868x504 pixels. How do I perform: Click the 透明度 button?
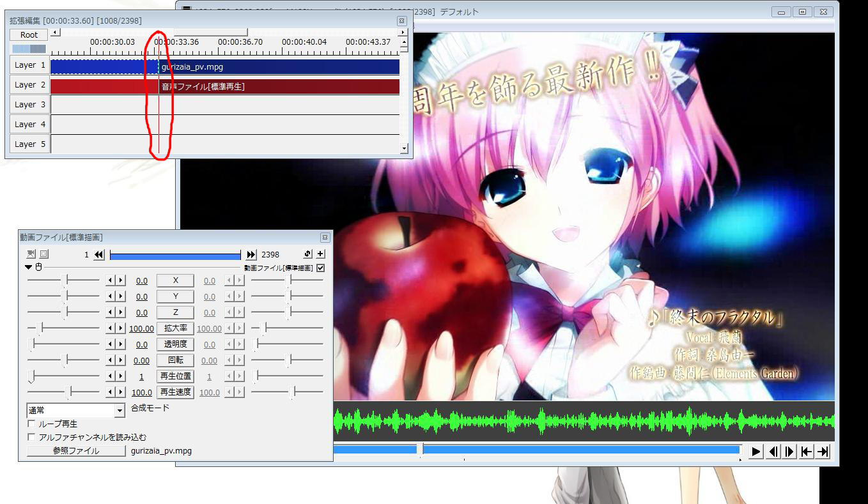175,344
